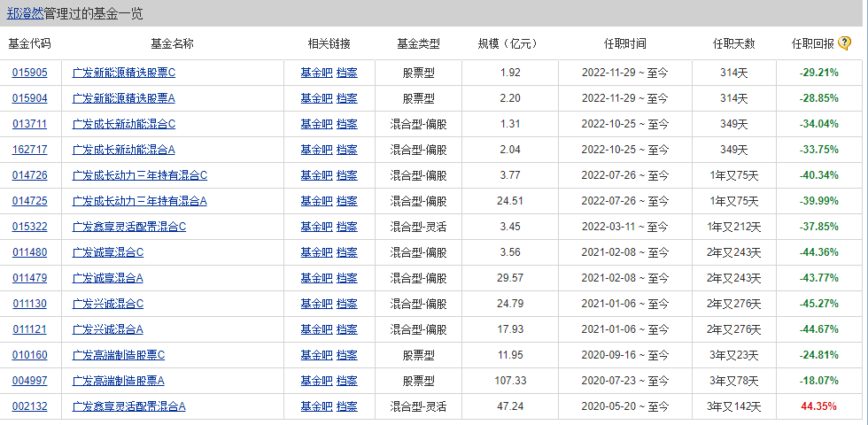The height and width of the screenshot is (425, 868).
Task: Click the 规模（亿元） column header
Action: 508,43
